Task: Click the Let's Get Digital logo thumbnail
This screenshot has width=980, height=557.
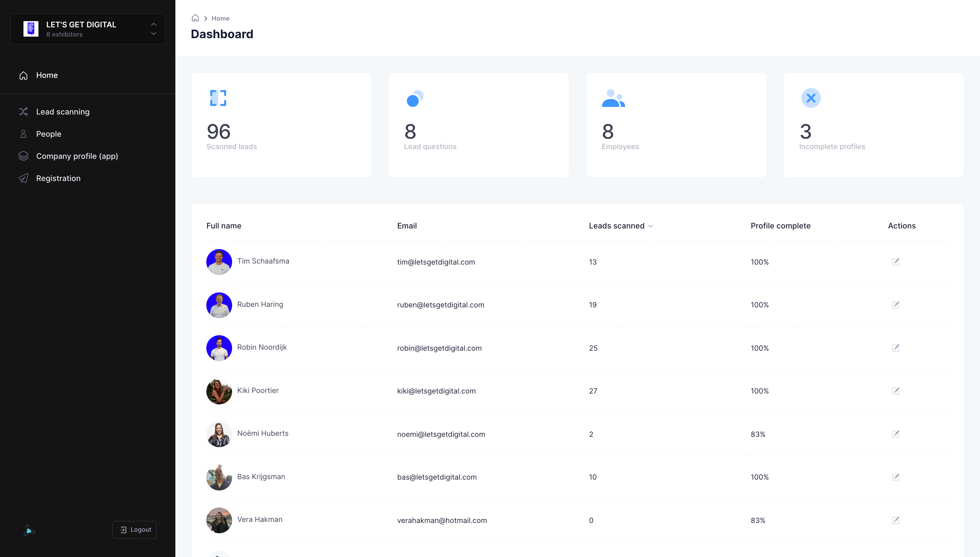Action: [31, 29]
